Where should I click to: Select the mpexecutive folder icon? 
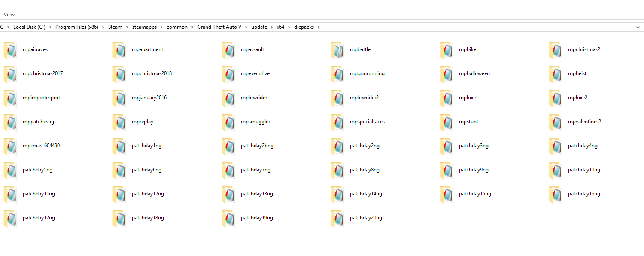pyautogui.click(x=228, y=74)
